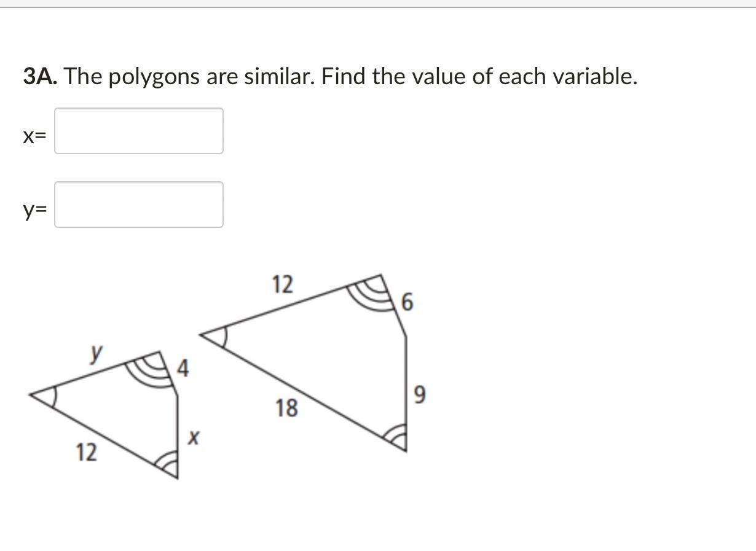This screenshot has height=551, width=756.
Task: Click the double-arc angle mark on large polygon
Action: tap(395, 436)
